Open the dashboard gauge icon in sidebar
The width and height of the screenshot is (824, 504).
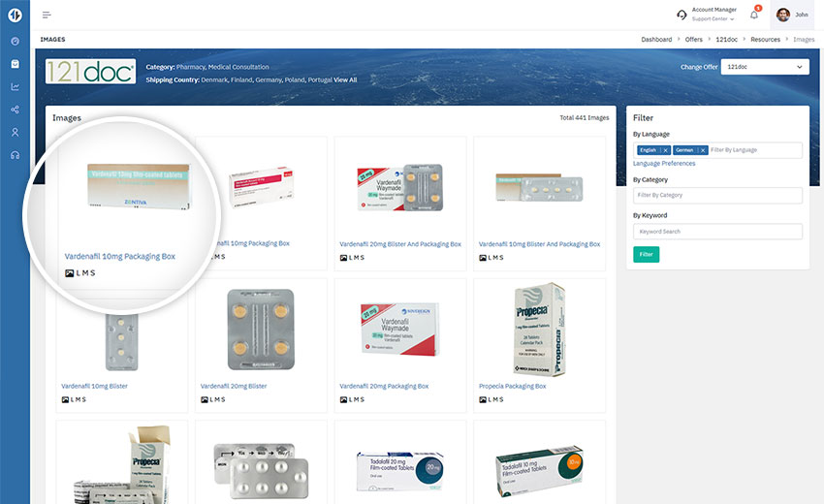[15, 41]
